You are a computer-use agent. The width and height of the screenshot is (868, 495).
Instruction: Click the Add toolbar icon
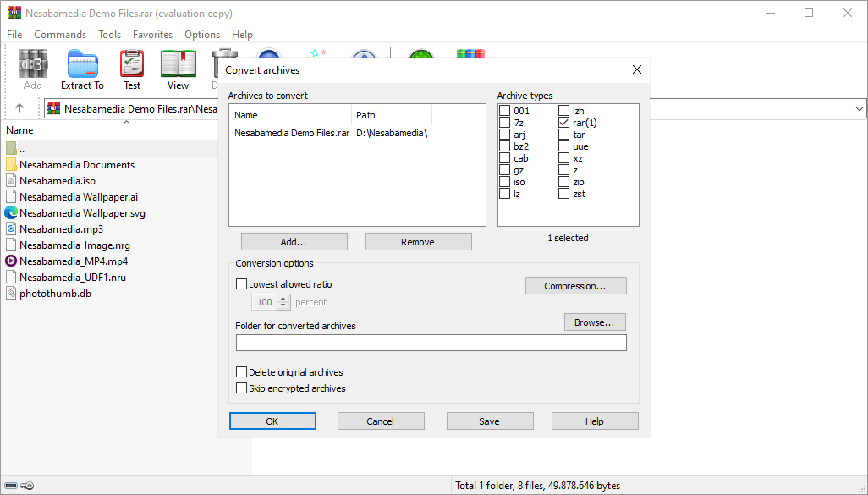[33, 64]
